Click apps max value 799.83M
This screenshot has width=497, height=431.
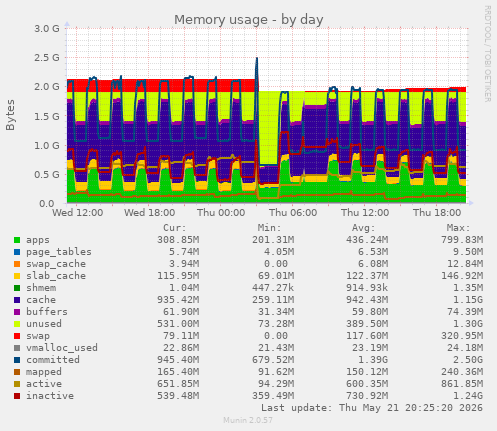[x=462, y=240]
